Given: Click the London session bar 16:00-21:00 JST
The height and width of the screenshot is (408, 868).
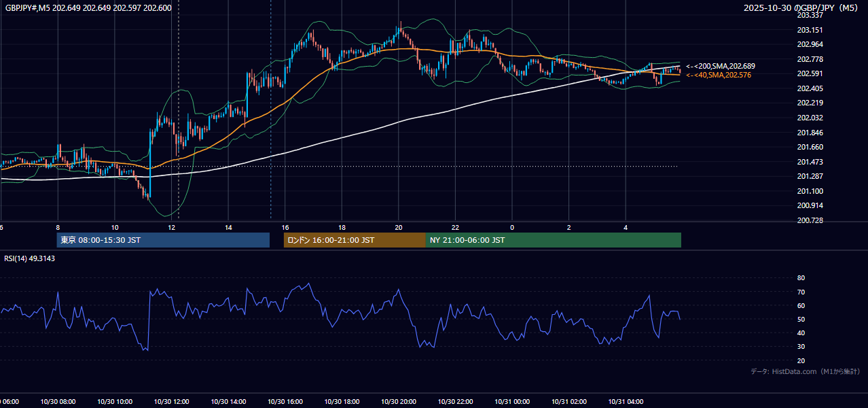Looking at the screenshot, I should click(355, 240).
